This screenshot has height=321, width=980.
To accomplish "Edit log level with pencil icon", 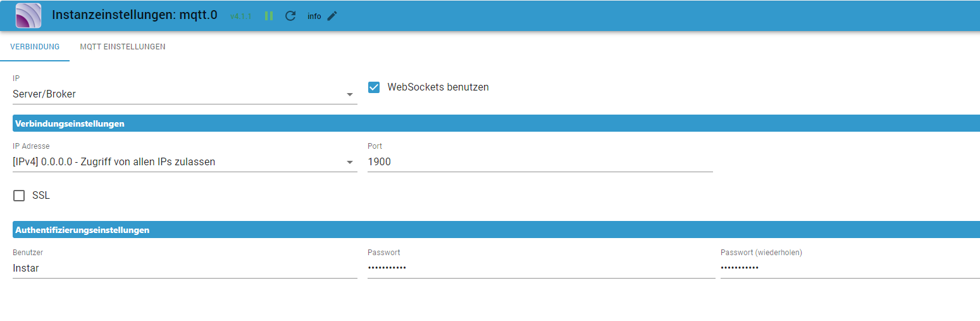I will click(x=332, y=16).
